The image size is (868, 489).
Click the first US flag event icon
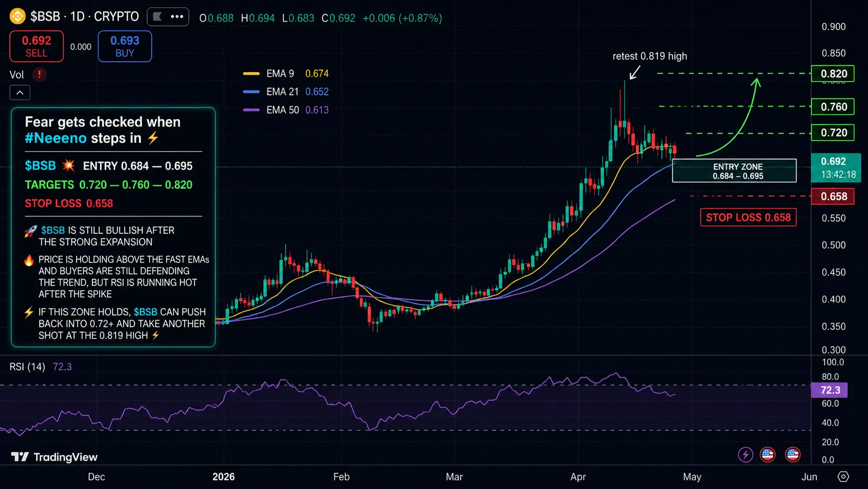767,455
